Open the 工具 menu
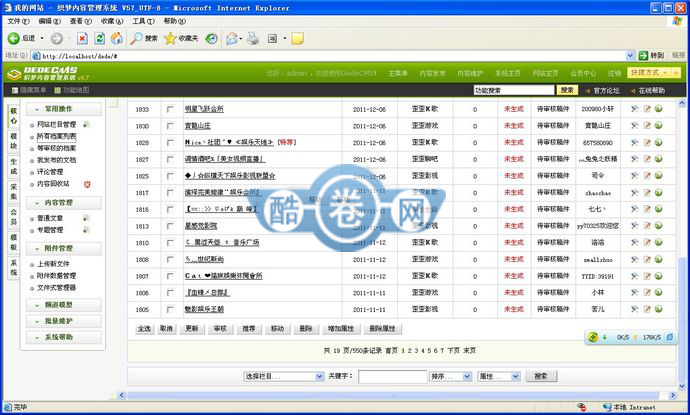690x415 pixels. coord(143,21)
